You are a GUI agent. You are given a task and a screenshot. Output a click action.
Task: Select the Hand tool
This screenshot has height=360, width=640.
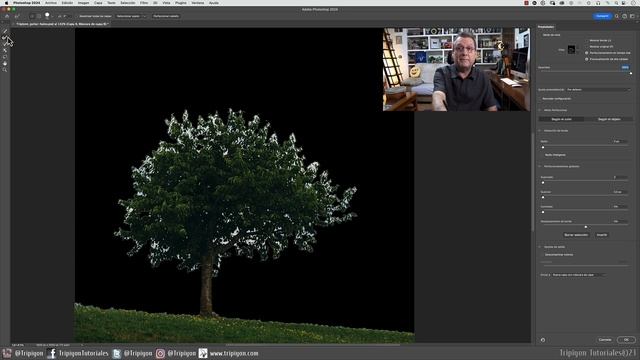tap(5, 63)
